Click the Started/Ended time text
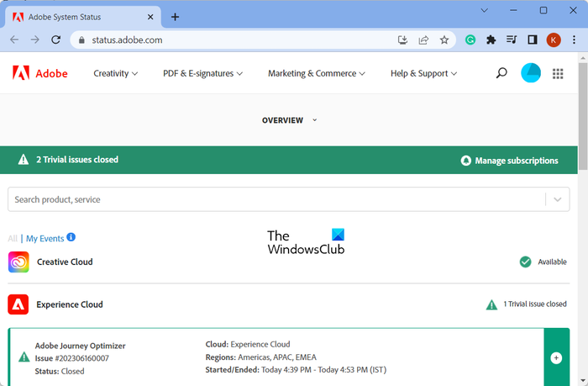This screenshot has width=588, height=386. coord(296,370)
